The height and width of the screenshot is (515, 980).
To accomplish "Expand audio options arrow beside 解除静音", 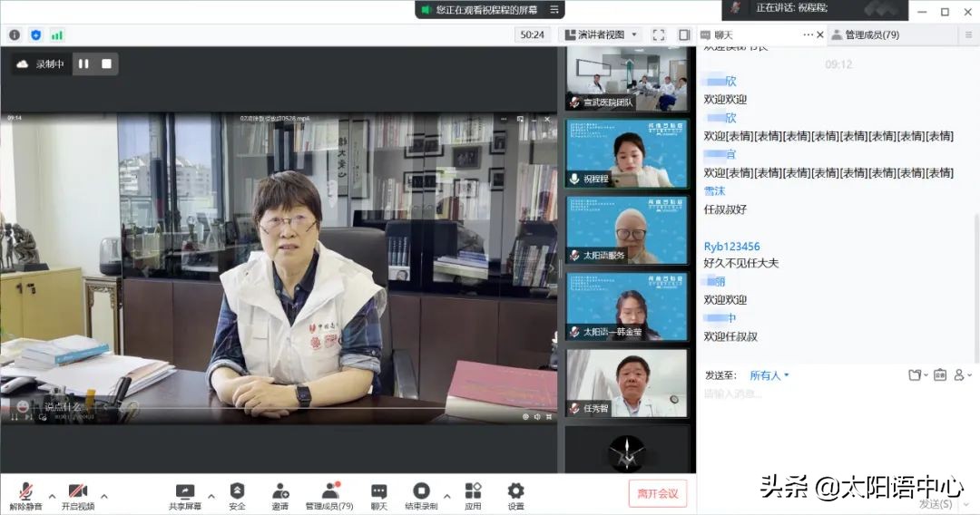I will click(x=52, y=496).
